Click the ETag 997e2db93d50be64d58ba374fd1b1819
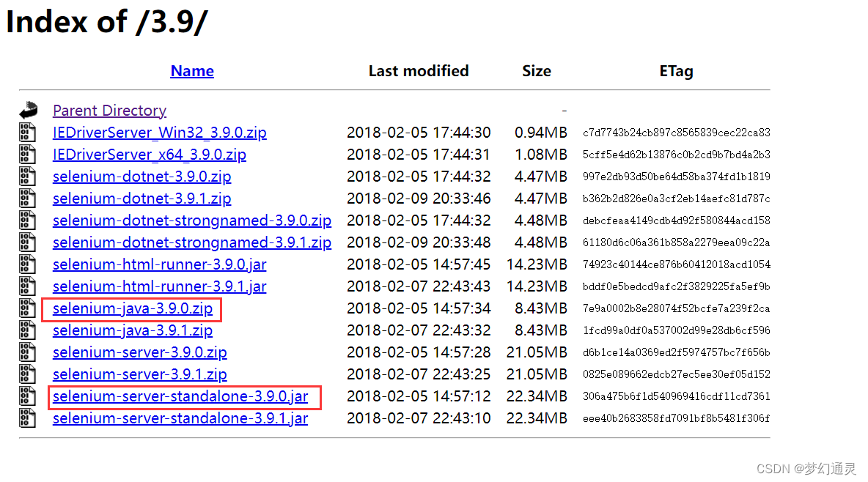The width and height of the screenshot is (868, 482). (677, 177)
